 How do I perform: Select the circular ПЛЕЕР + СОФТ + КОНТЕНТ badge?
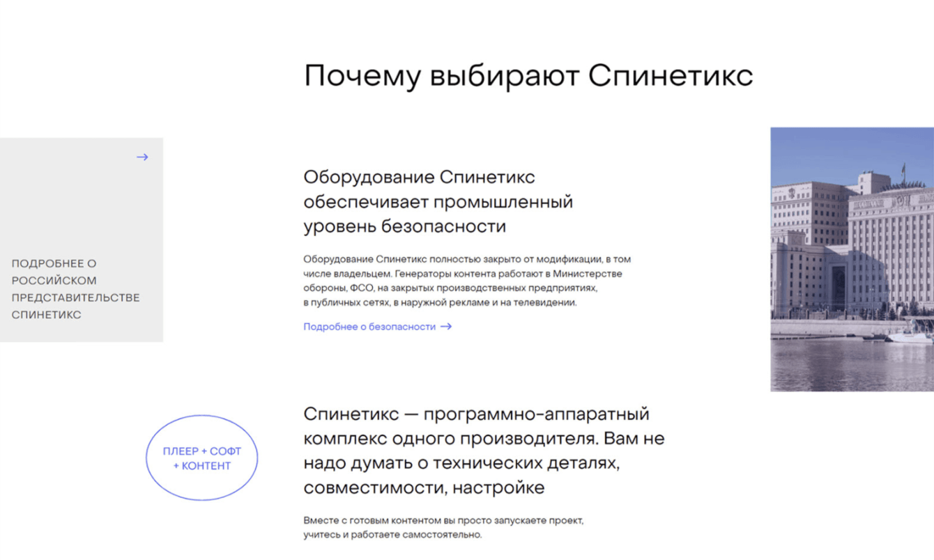201,458
